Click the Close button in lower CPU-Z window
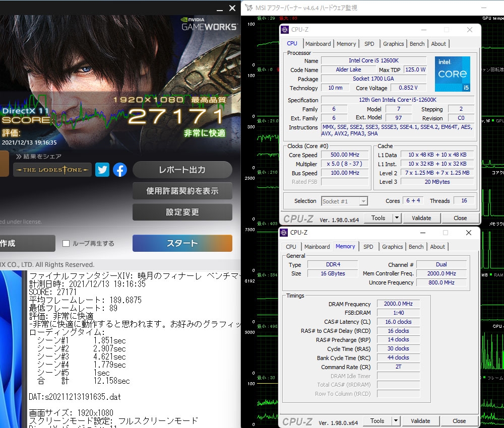Viewport: 504px width, 428px height. coord(459,420)
